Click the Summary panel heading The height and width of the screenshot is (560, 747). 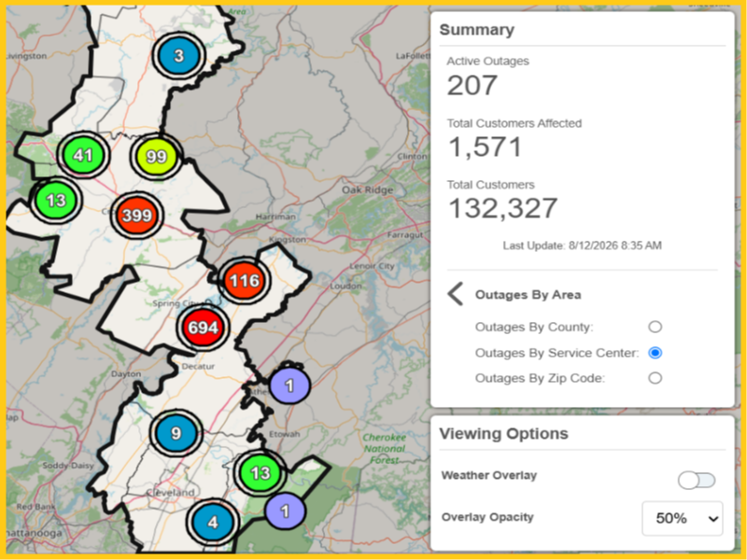pyautogui.click(x=477, y=30)
